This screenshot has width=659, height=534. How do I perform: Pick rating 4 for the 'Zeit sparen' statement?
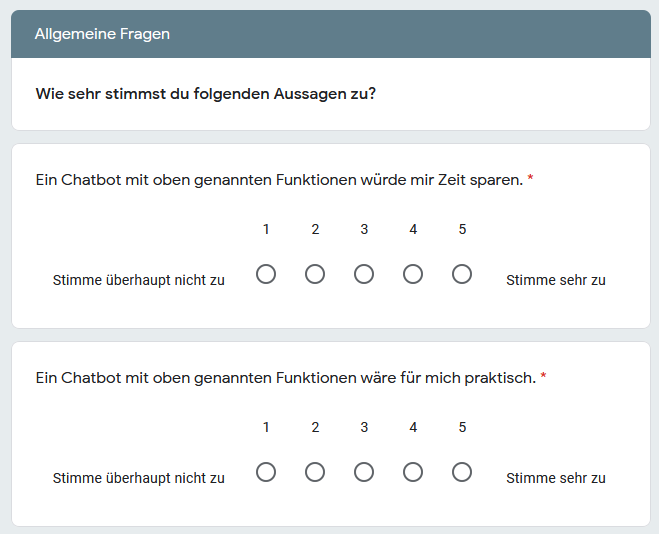coord(413,274)
